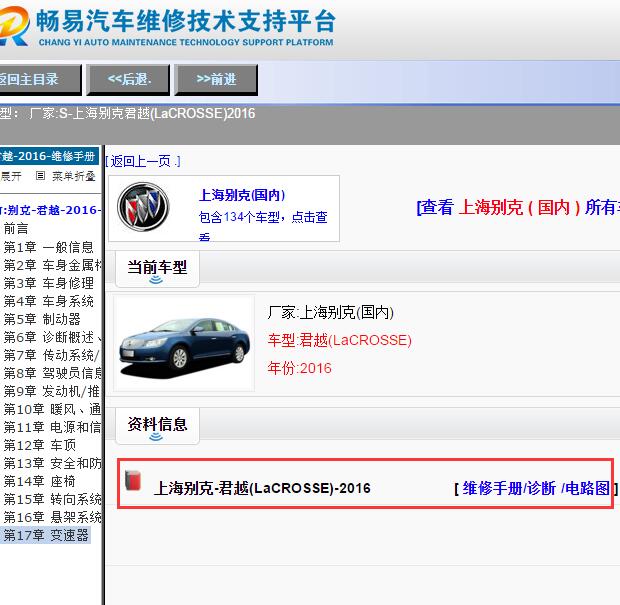
Task: Open 第1章 一般信息
Action: 48,247
